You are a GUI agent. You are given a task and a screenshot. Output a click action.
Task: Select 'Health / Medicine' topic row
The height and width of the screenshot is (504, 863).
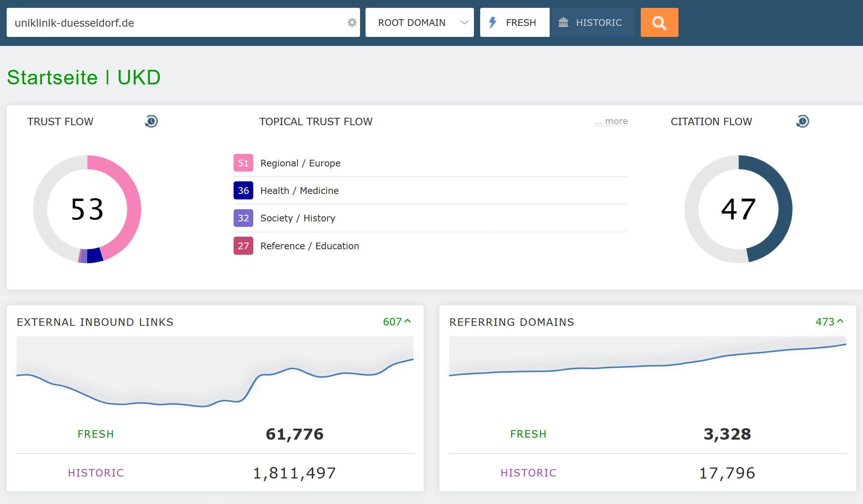[x=430, y=190]
